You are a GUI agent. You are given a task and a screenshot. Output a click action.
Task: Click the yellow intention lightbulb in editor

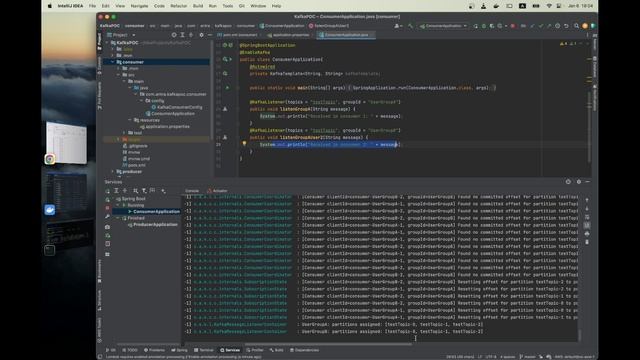click(244, 144)
